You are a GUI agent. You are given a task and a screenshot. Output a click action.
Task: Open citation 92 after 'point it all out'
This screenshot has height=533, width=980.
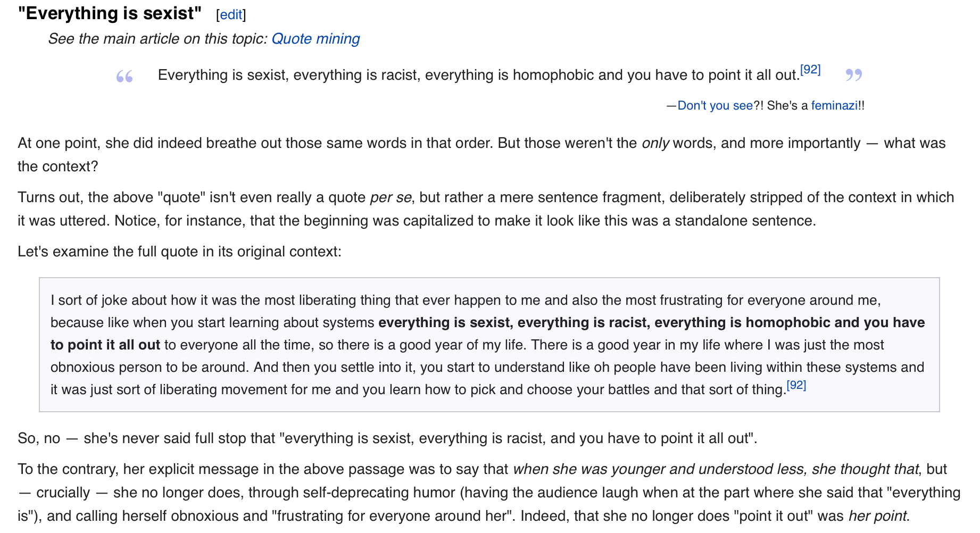[810, 70]
